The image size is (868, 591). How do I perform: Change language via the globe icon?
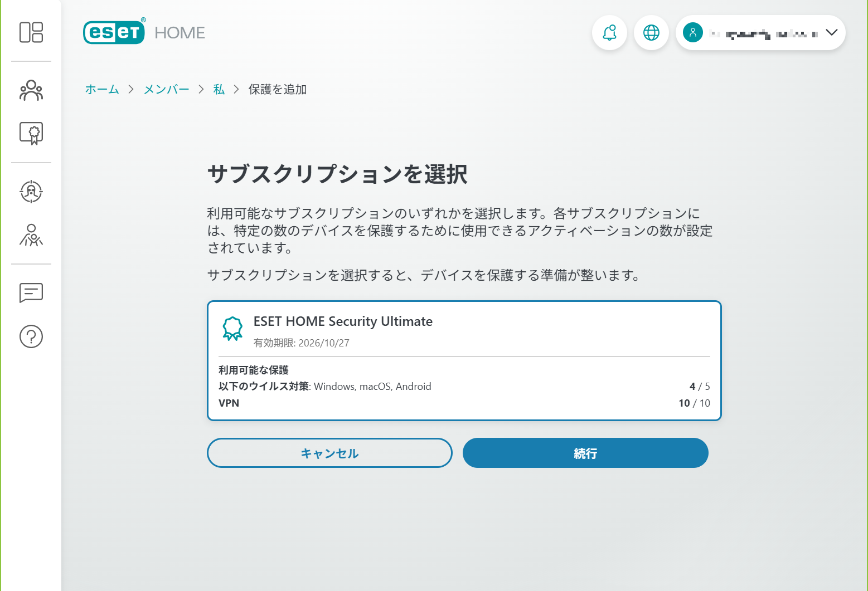pos(651,33)
